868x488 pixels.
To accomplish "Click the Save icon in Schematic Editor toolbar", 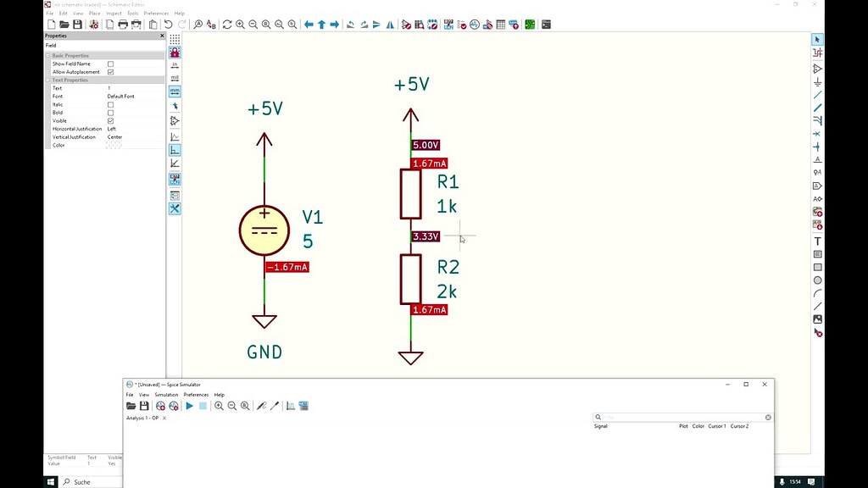I will click(x=77, y=25).
